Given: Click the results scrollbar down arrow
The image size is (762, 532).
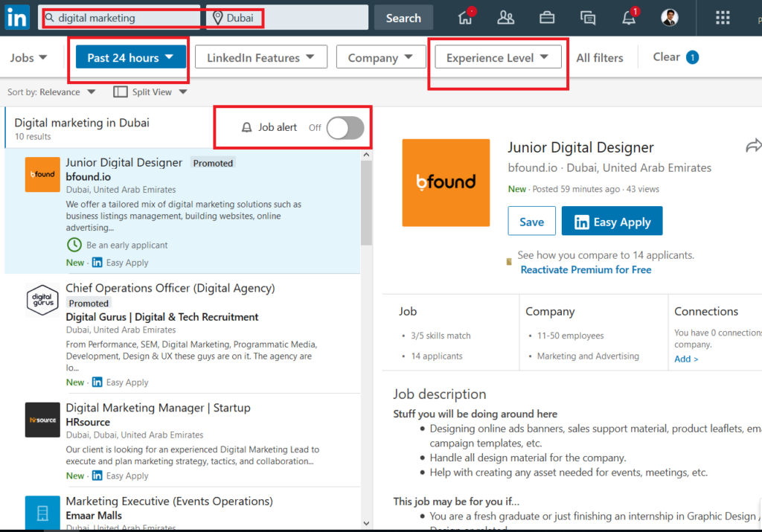Looking at the screenshot, I should tap(366, 523).
